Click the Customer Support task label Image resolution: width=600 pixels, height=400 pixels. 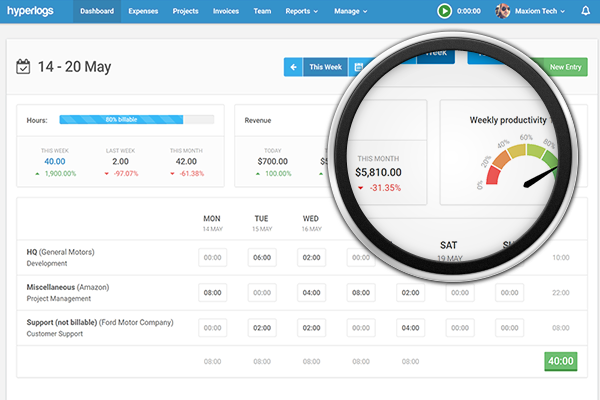[55, 334]
